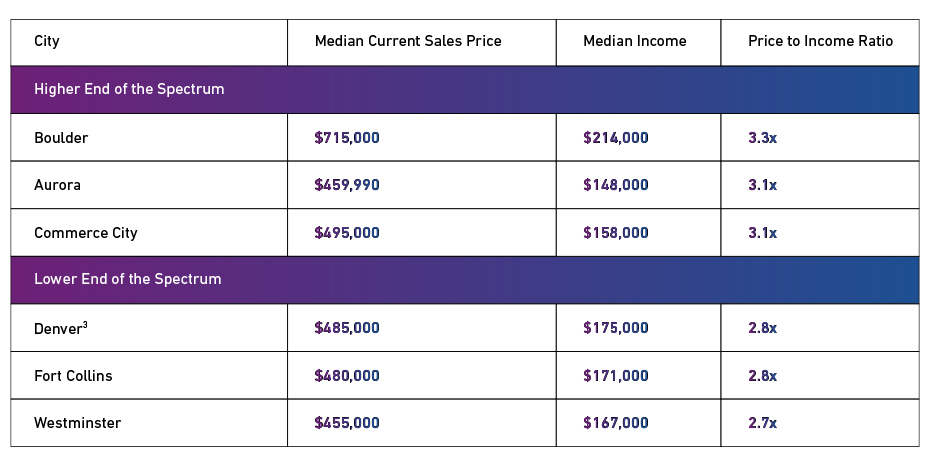Viewport: 930px width, 460px height.
Task: Click the City column header
Action: click(47, 41)
